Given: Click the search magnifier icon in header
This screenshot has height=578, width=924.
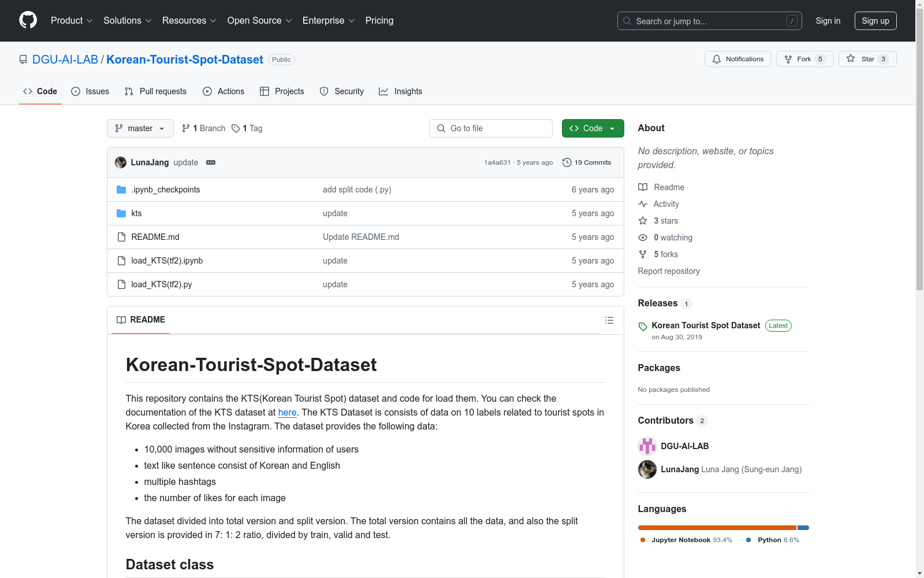Looking at the screenshot, I should 627,21.
